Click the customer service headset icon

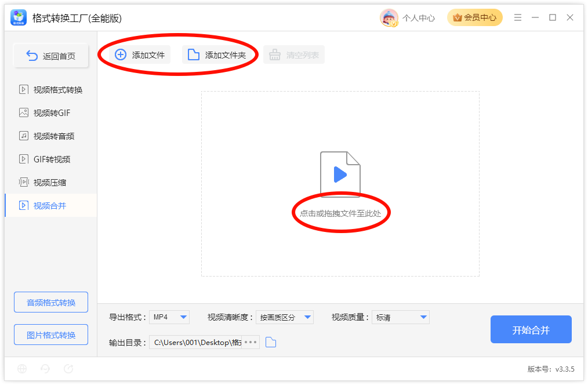click(x=45, y=369)
